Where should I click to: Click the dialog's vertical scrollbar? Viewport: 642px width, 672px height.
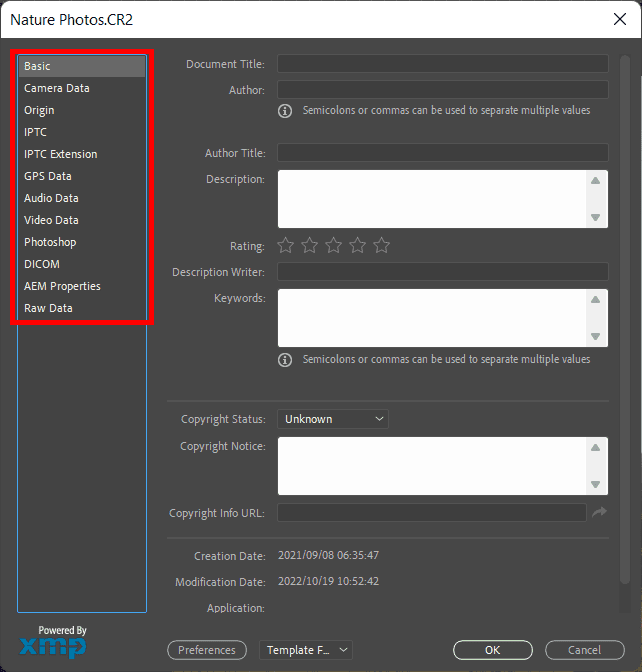click(625, 300)
